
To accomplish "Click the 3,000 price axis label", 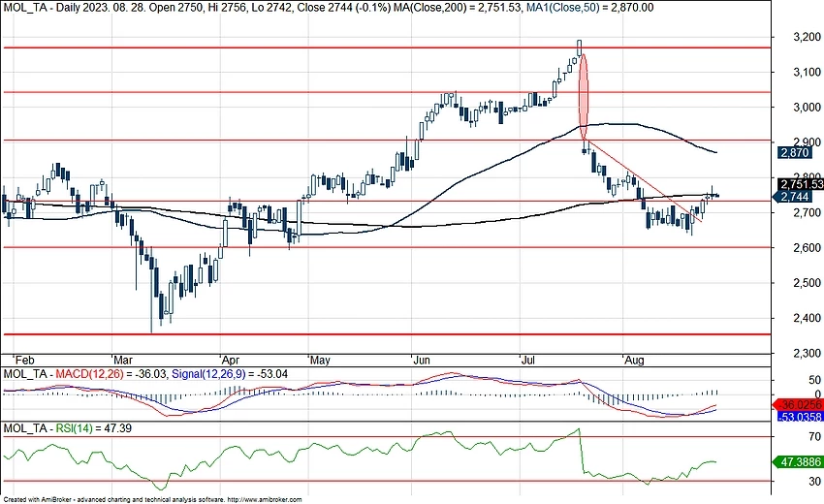I will [x=807, y=108].
